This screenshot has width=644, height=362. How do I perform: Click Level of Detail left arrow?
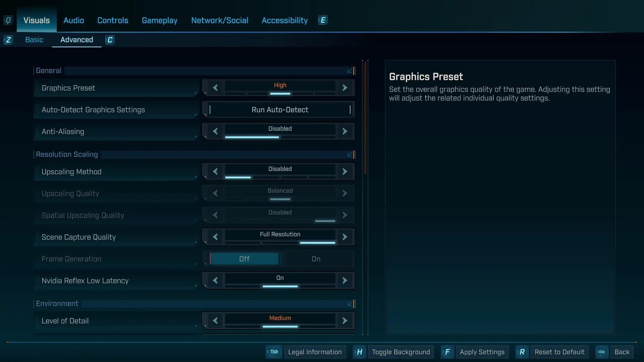click(215, 321)
